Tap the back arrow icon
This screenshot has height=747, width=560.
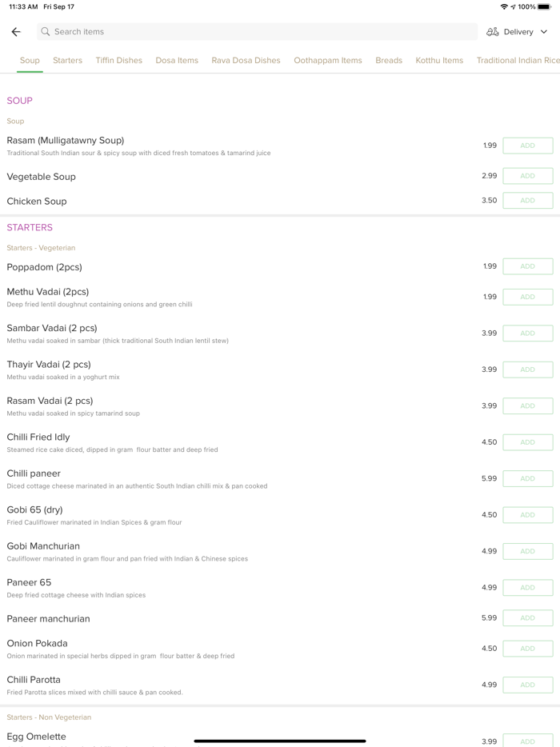(x=16, y=32)
